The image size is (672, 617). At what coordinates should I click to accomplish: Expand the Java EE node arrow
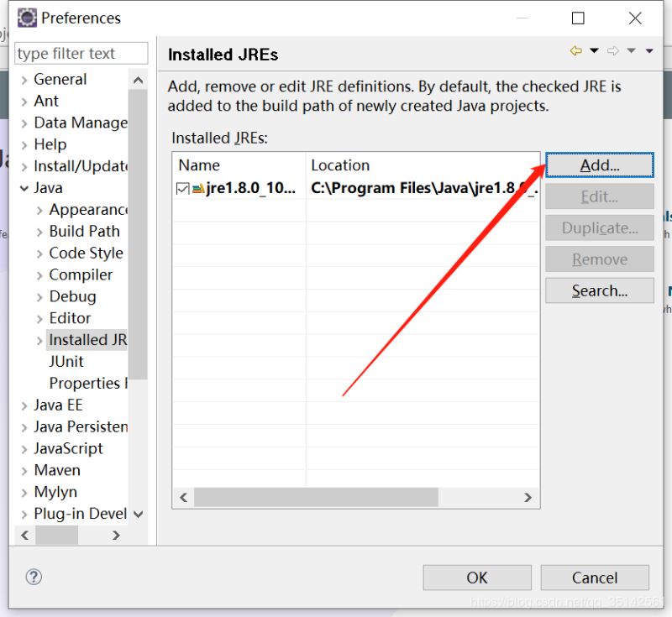coord(24,406)
